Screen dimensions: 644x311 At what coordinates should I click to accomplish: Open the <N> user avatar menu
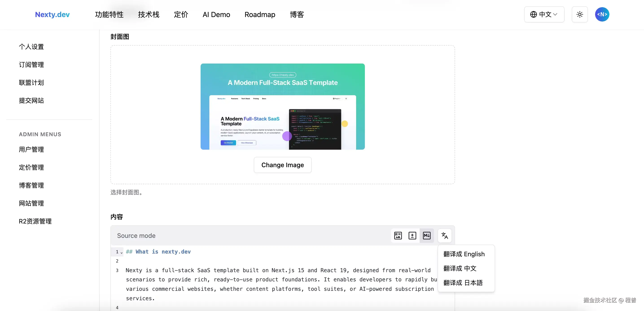pos(602,14)
